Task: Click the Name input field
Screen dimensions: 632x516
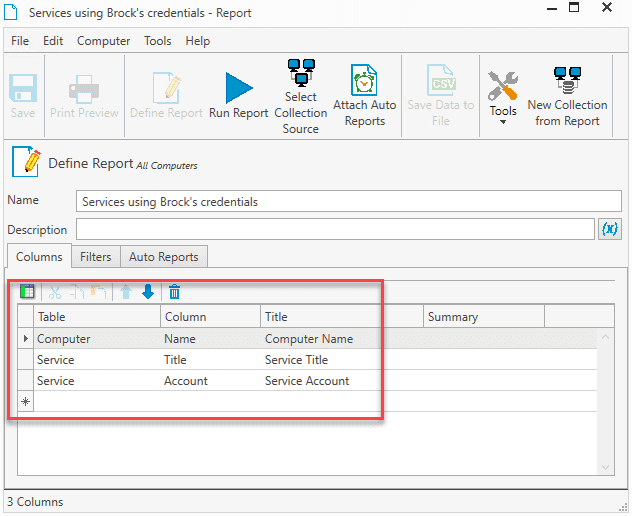Action: [349, 201]
